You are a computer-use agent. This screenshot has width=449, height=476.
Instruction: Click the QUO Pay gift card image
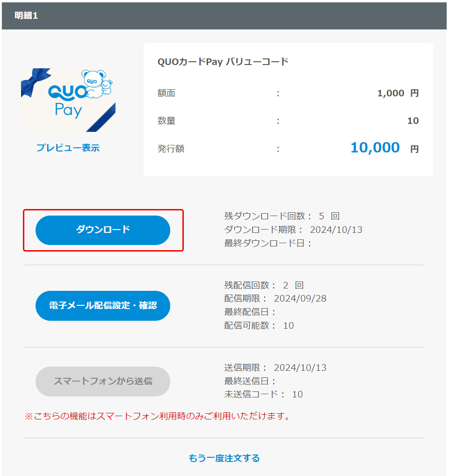coord(68,100)
